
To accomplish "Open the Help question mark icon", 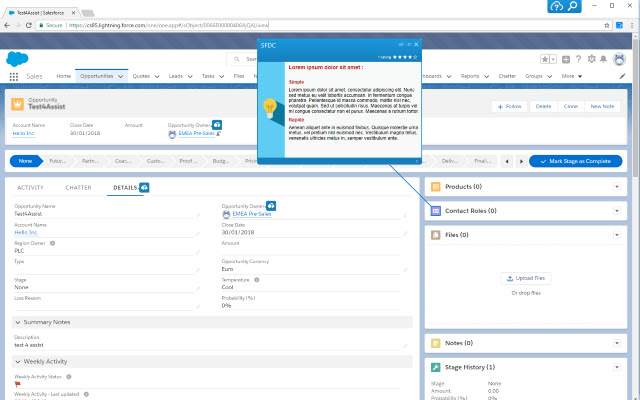I will (x=578, y=59).
